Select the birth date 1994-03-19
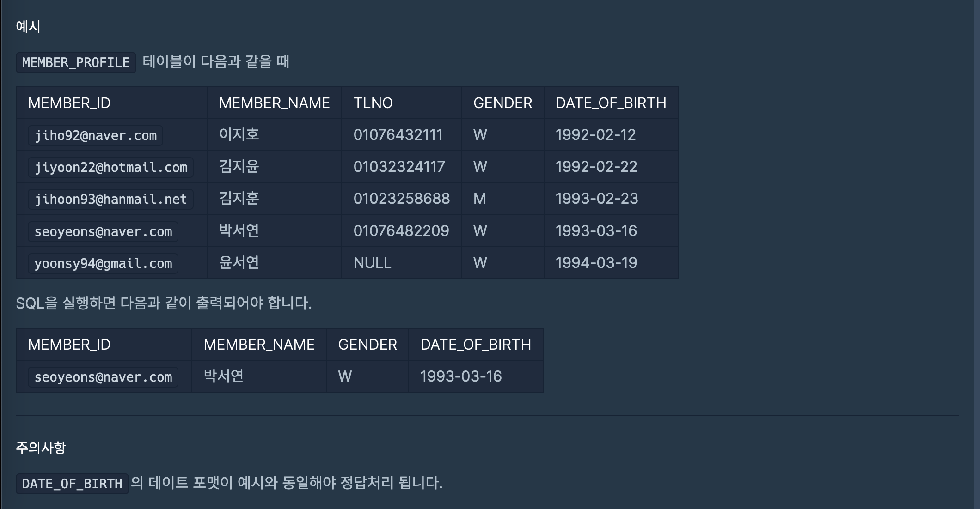Viewport: 980px width, 509px height. 596,263
